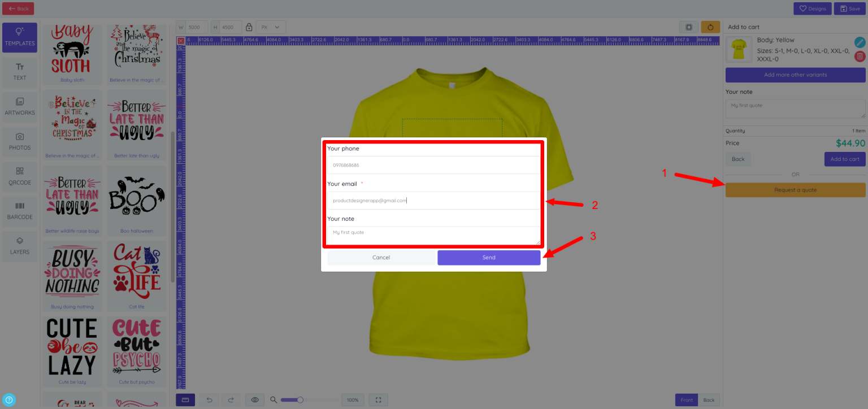This screenshot has width=868, height=409.
Task: Open the QRCode panel
Action: point(20,177)
